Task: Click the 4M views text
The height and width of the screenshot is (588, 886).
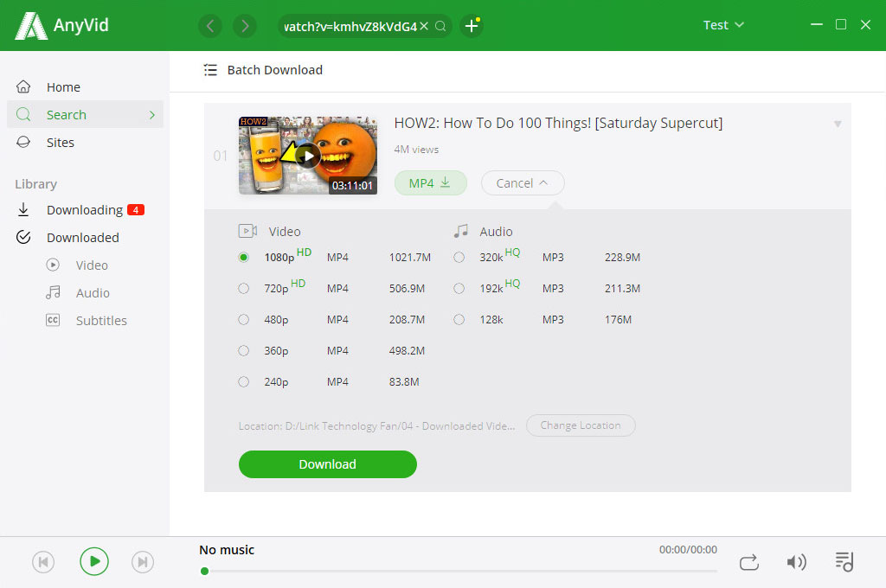Action: pos(416,150)
